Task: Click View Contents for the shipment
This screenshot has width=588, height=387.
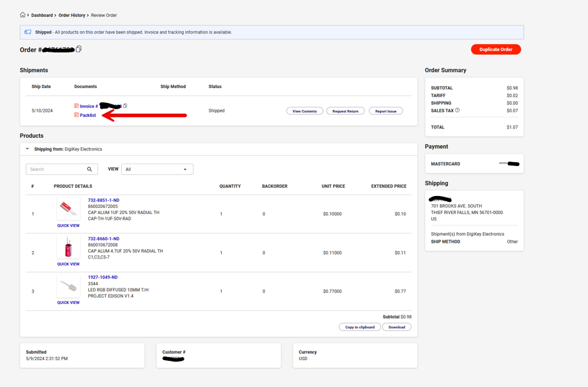Action: [x=304, y=111]
